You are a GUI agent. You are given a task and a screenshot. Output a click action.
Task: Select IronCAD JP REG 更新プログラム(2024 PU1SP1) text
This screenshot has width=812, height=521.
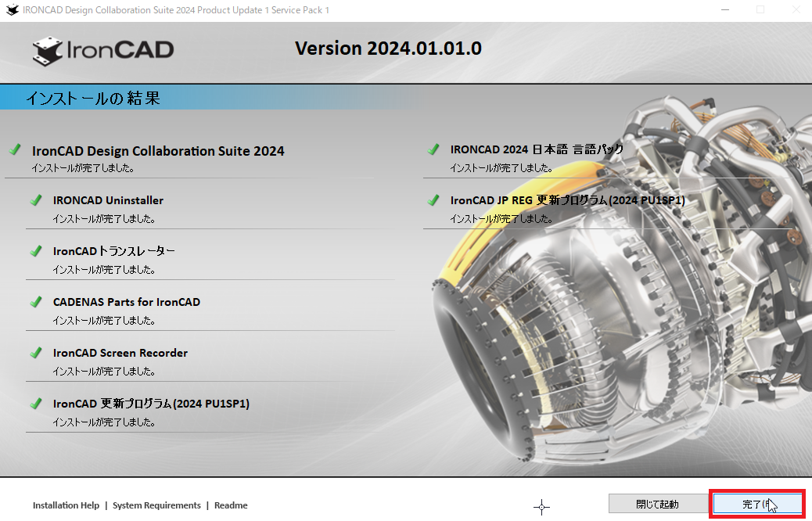pyautogui.click(x=568, y=200)
